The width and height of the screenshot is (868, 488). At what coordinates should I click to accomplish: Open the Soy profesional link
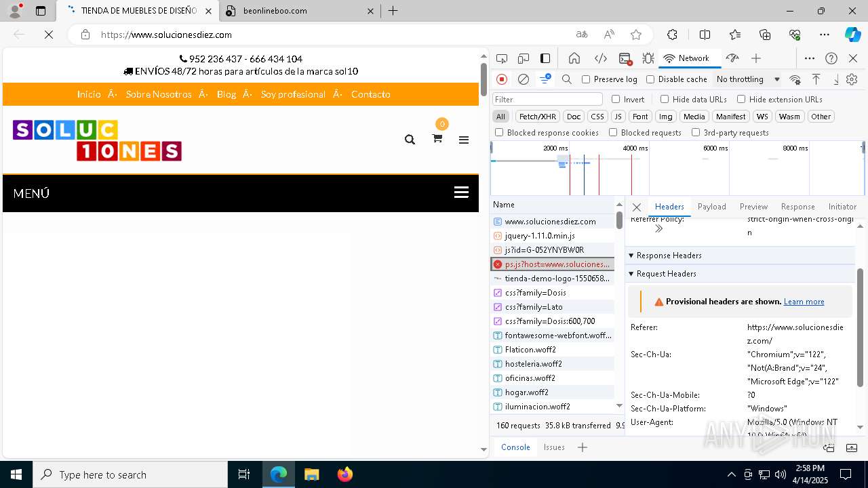click(293, 94)
